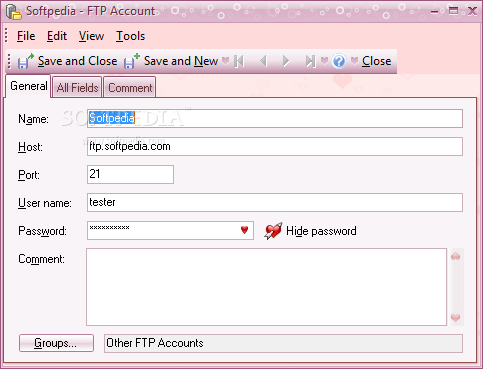Click the Port field showing 21

point(130,174)
